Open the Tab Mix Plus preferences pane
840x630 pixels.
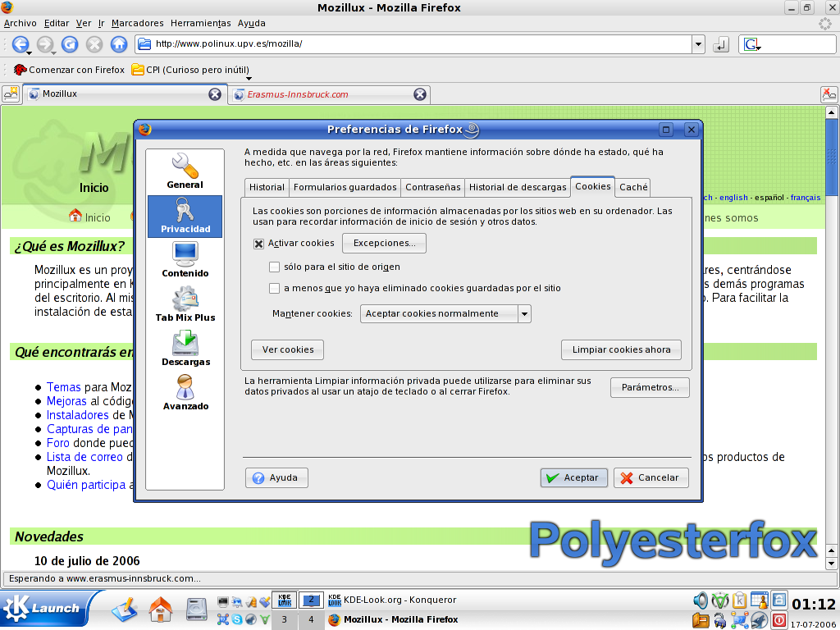pyautogui.click(x=185, y=304)
